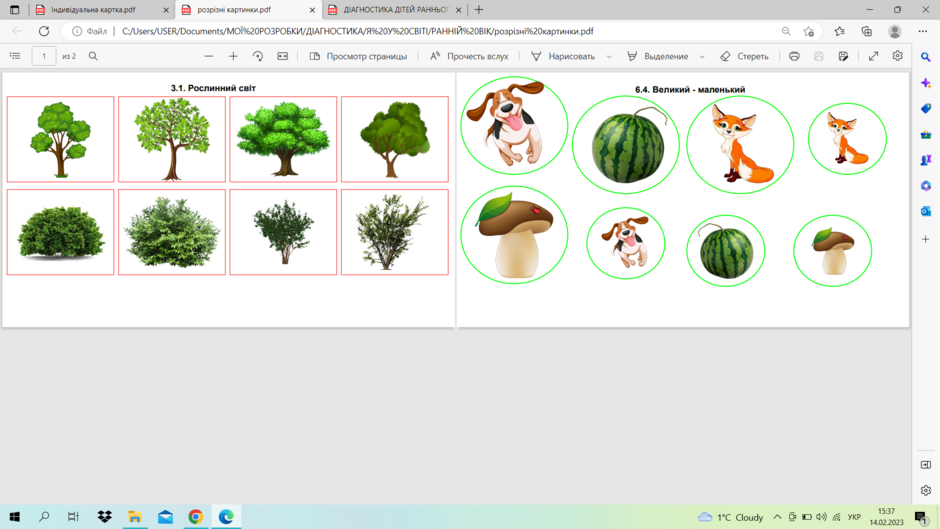Screen dimensions: 940x529
Task: Open PDF toolbar settings gear
Action: coord(897,56)
